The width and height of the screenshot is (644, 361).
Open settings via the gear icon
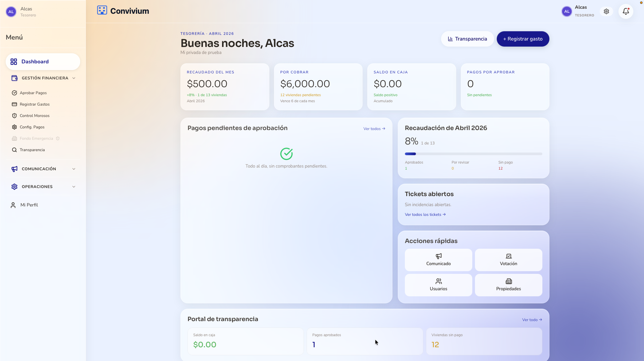tap(606, 11)
